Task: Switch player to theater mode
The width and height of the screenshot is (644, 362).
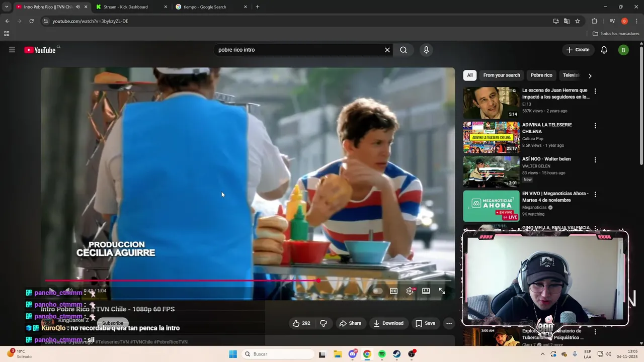Action: point(426,291)
